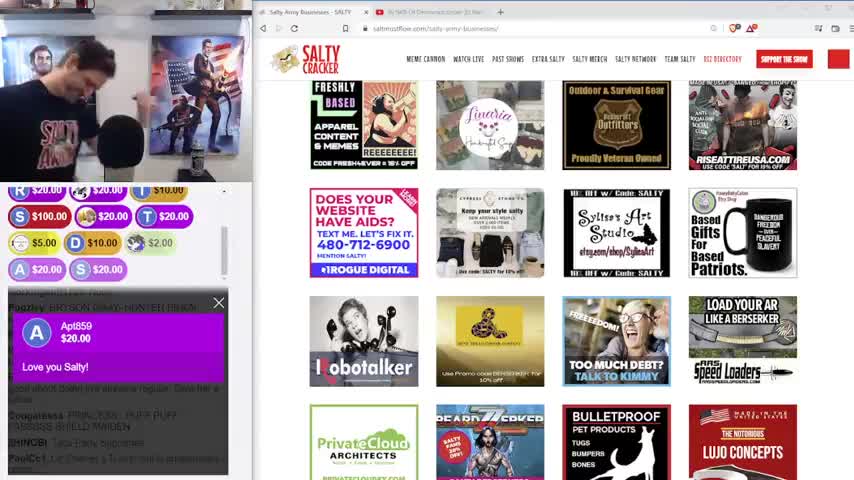Viewport: 854px width, 480px height.
Task: Click the sidebar/playlist icon left of wallet
Action: [x=819, y=28]
